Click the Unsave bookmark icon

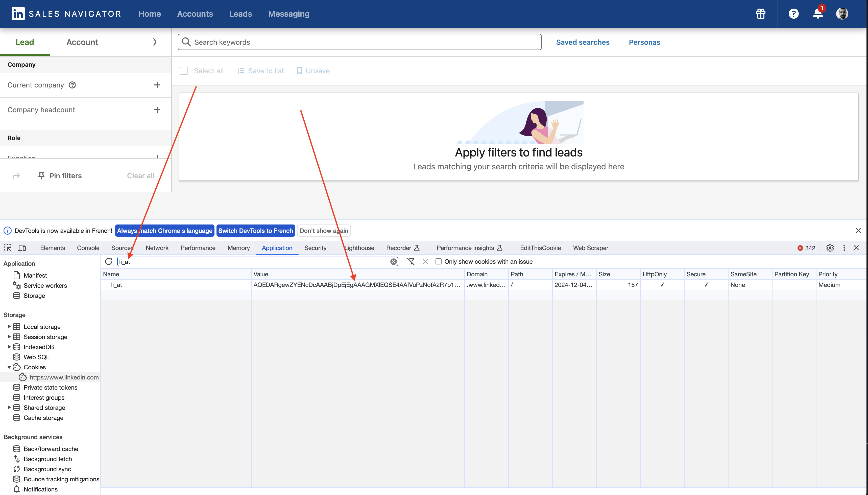[299, 71]
